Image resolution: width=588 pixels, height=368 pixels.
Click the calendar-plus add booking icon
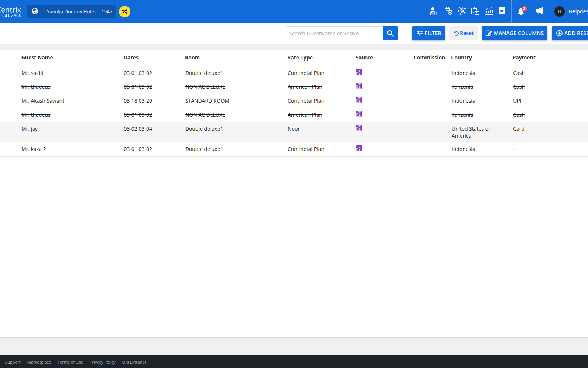[x=448, y=11]
